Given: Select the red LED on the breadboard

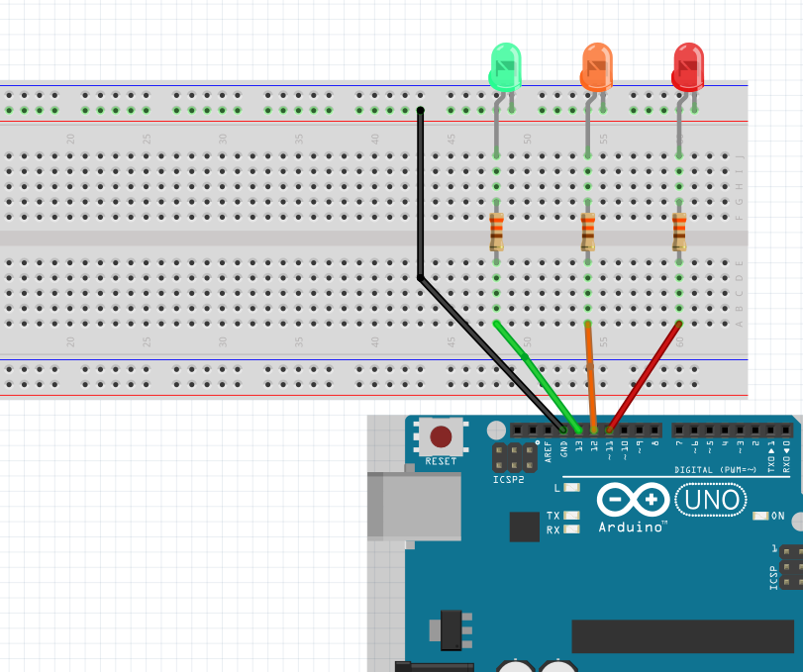Looking at the screenshot, I should [x=688, y=67].
